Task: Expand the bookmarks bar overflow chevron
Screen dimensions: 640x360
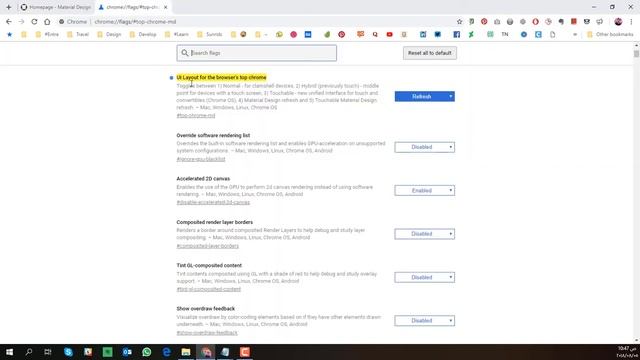Action: tap(575, 35)
